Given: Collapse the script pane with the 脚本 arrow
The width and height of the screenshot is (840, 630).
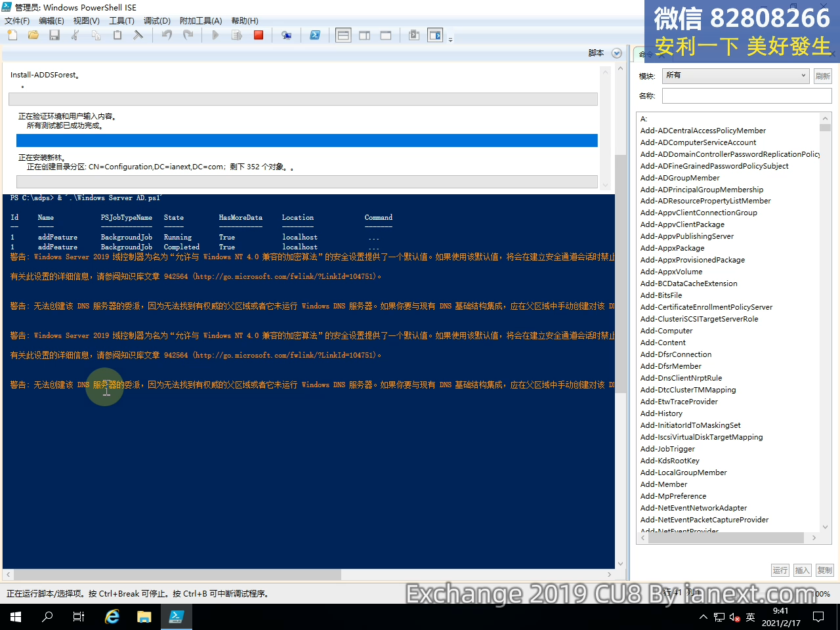Looking at the screenshot, I should click(616, 53).
